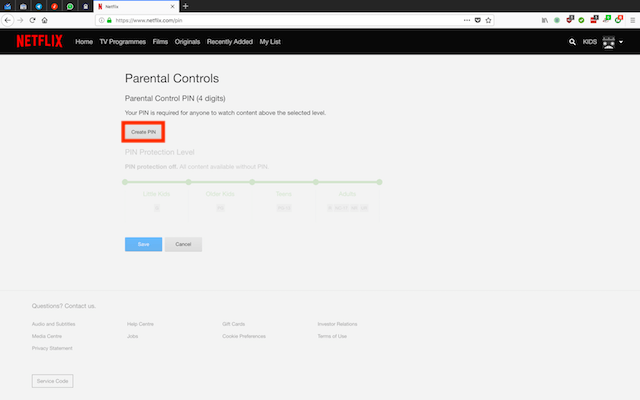Expand the profile dropdown arrow
This screenshot has width=640, height=400.
pos(621,42)
